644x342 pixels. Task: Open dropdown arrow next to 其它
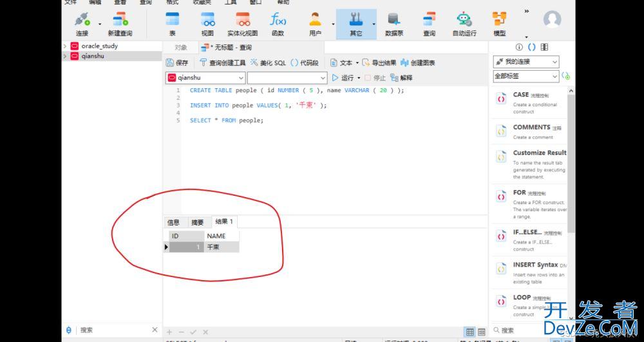[x=374, y=24]
